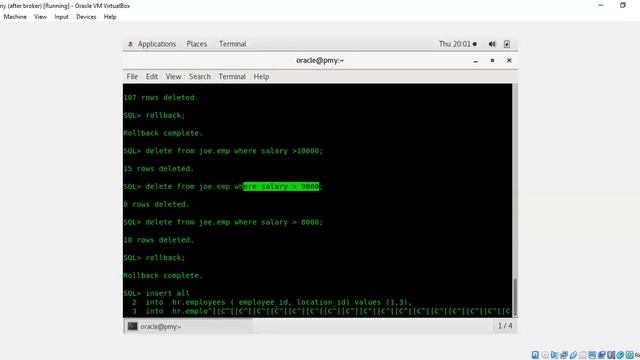Screen dimensions: 640x360
Task: Click the VirtualBox processor status icon
Action: (x=611, y=355)
